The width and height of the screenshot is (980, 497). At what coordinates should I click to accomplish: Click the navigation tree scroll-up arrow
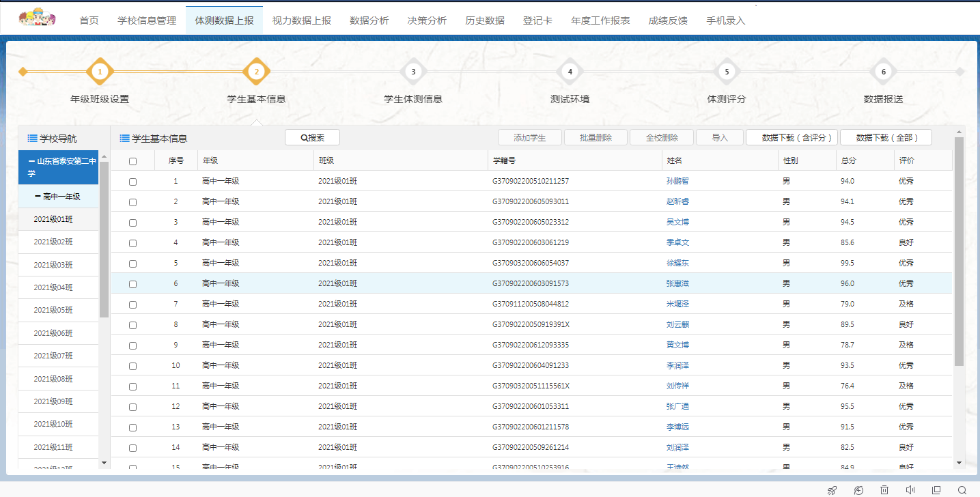click(x=104, y=157)
